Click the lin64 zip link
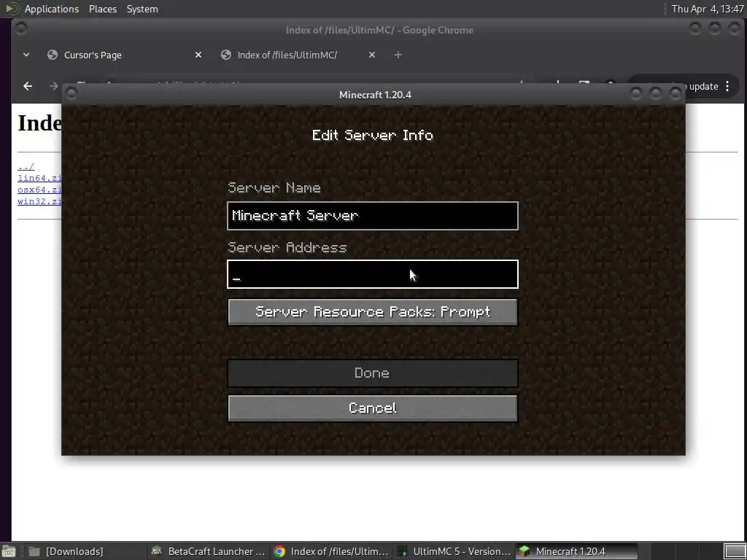 [x=39, y=178]
